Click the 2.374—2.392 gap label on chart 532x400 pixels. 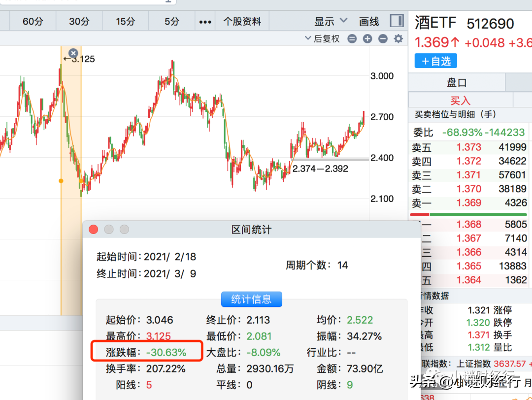pos(320,168)
